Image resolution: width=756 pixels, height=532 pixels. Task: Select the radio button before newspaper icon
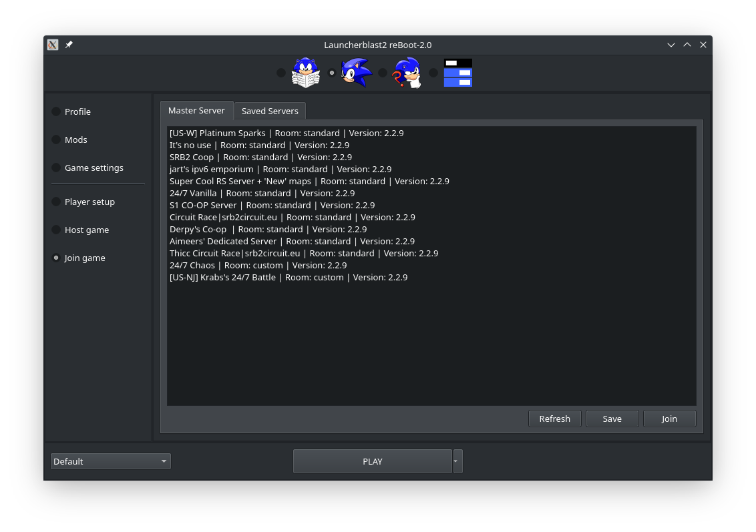(x=281, y=73)
